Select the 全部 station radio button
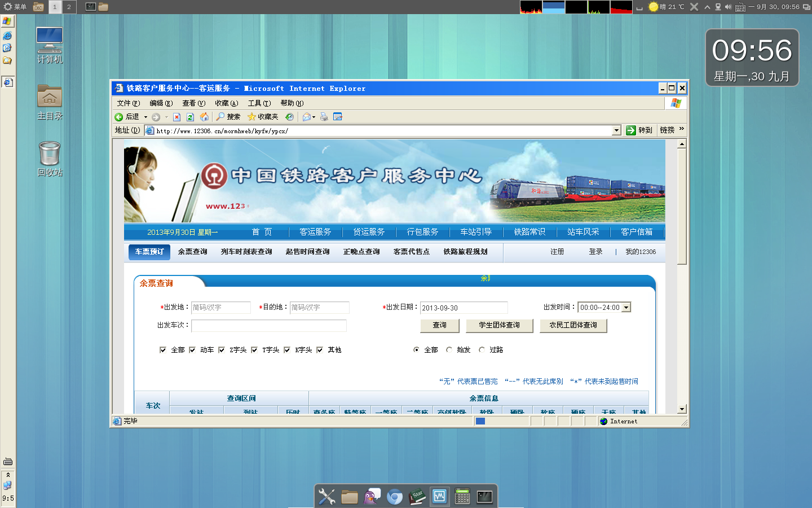 click(416, 350)
